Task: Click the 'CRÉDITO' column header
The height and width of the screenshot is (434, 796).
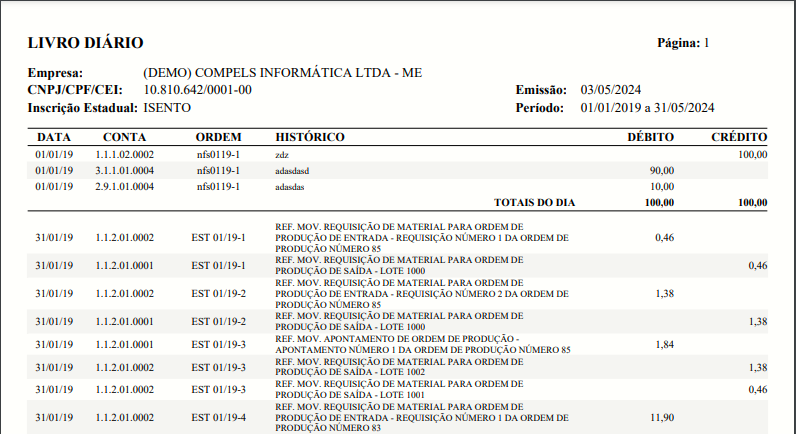Action: pyautogui.click(x=739, y=137)
